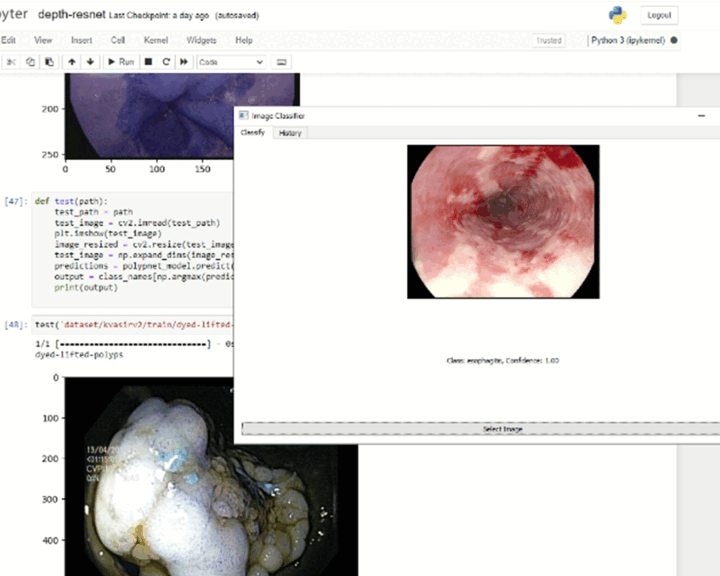The height and width of the screenshot is (576, 720).
Task: Click the cut cell scissors icon
Action: pyautogui.click(x=12, y=62)
